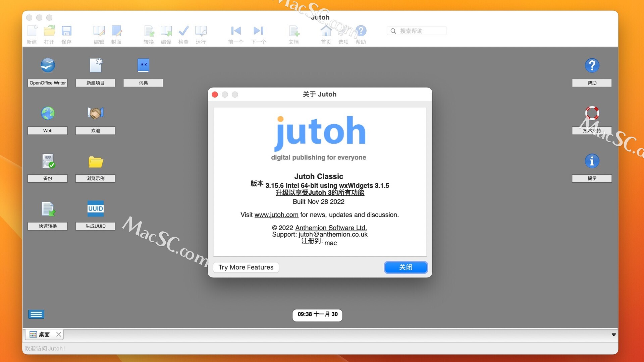
Task: Click the desktop 帮助 label button
Action: (x=592, y=83)
